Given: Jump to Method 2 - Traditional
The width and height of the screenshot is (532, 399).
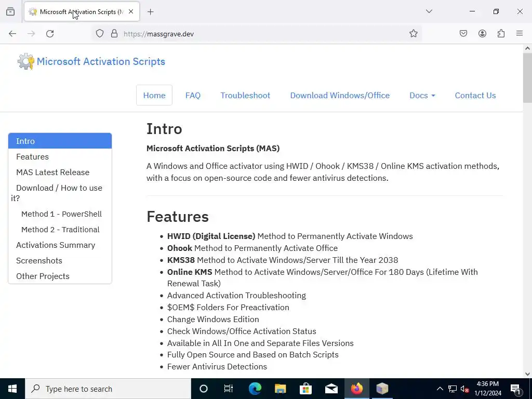Looking at the screenshot, I should coord(60,230).
